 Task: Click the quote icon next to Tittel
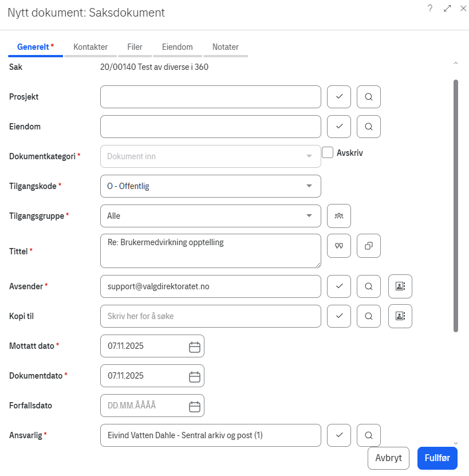[339, 246]
